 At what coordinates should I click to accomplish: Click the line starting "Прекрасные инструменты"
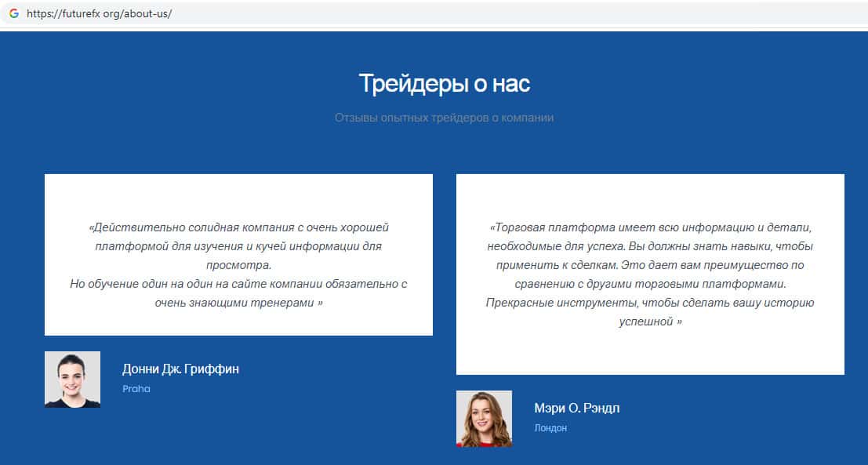650,303
